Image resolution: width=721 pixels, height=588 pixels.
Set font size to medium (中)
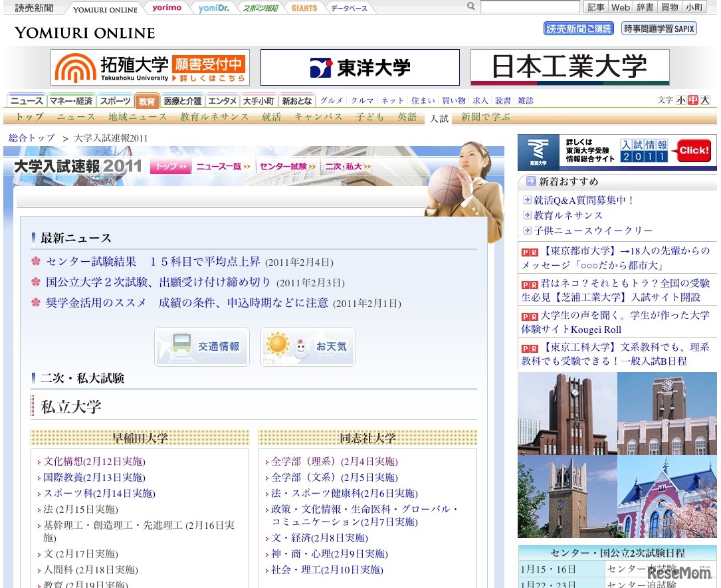[x=693, y=100]
